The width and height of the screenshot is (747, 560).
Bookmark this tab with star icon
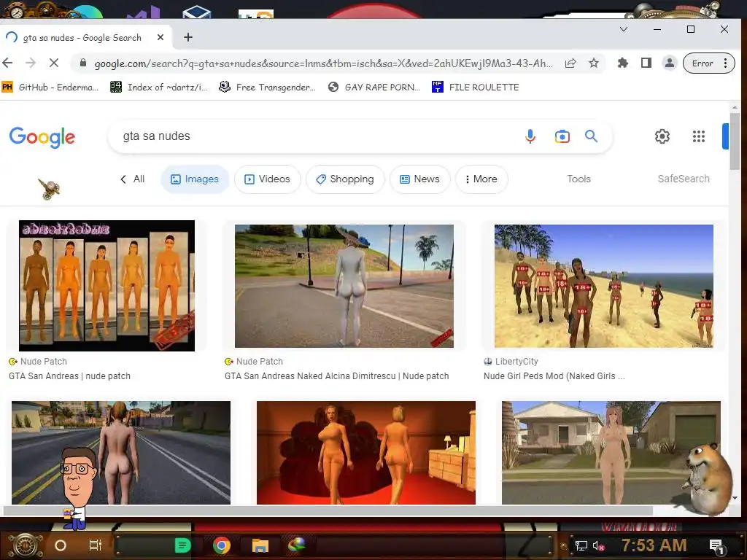(594, 63)
